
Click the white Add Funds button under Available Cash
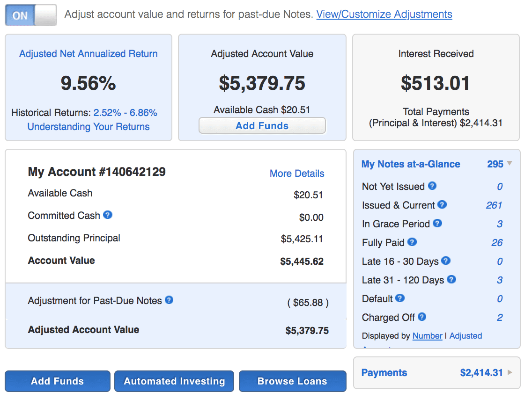[x=262, y=126]
